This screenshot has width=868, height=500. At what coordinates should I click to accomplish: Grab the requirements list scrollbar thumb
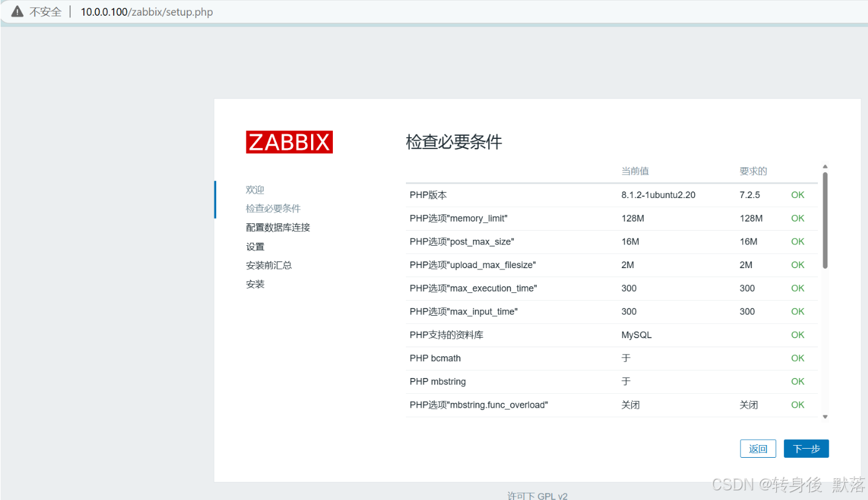coord(825,220)
